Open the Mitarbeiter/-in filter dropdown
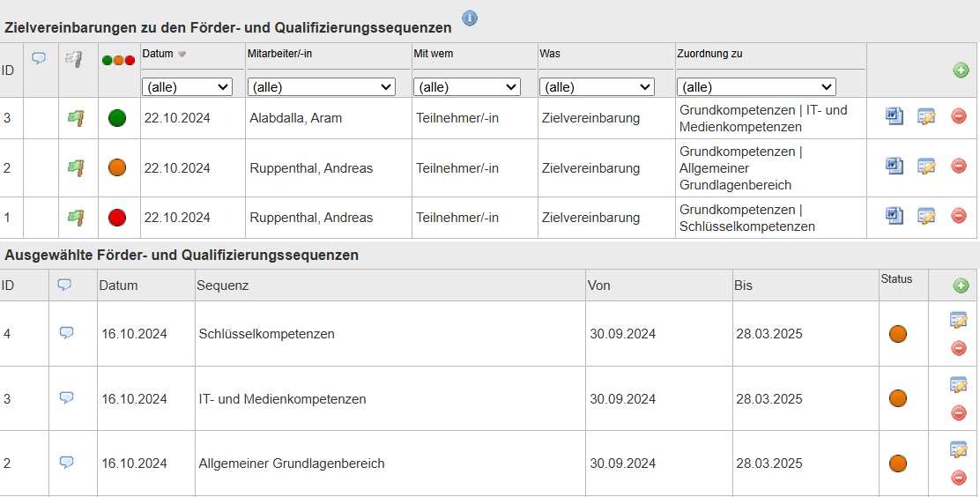 [x=322, y=87]
